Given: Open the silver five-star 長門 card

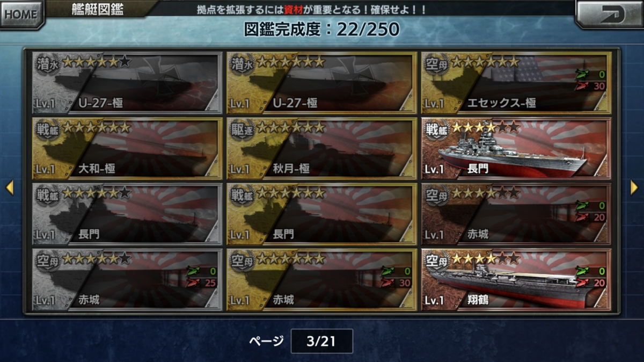Looking at the screenshot, I should click(x=127, y=214).
